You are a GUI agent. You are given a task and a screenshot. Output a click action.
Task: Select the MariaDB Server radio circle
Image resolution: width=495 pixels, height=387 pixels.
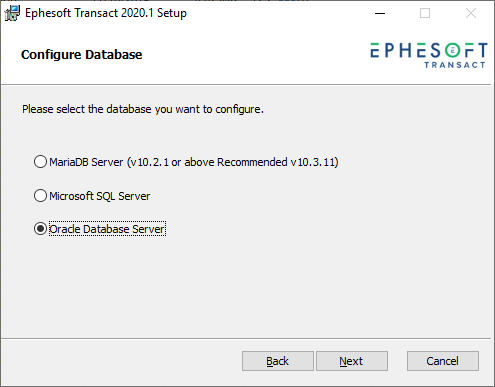coord(40,162)
